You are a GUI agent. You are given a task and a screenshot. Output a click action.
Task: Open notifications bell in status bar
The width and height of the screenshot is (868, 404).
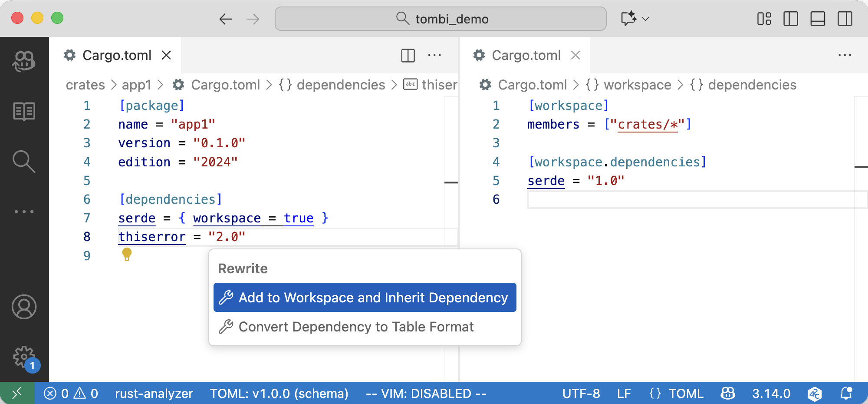[x=846, y=394]
